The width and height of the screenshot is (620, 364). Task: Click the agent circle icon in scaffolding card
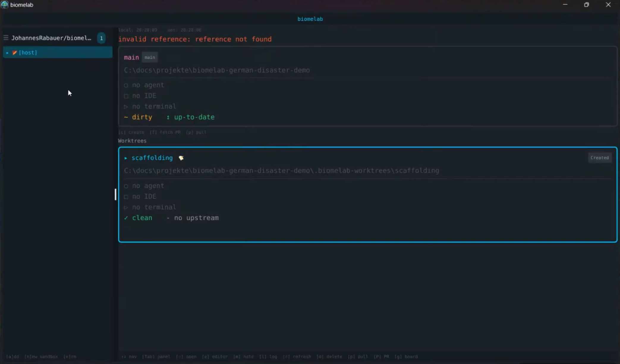pyautogui.click(x=126, y=186)
